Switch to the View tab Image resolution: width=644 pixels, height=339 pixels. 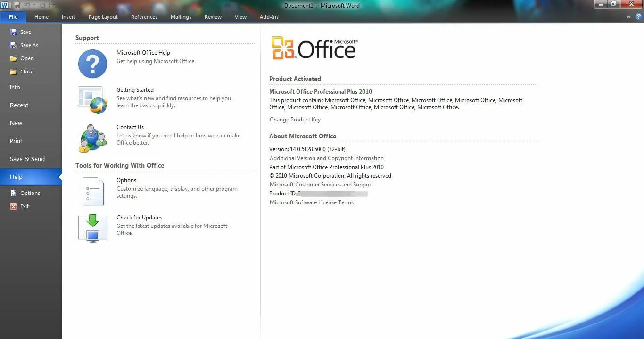(241, 17)
